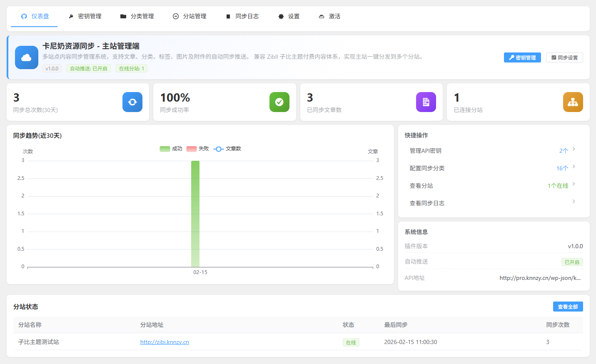This screenshot has width=596, height=364.
Task: Go to the 同步日志 tab
Action: pos(242,16)
